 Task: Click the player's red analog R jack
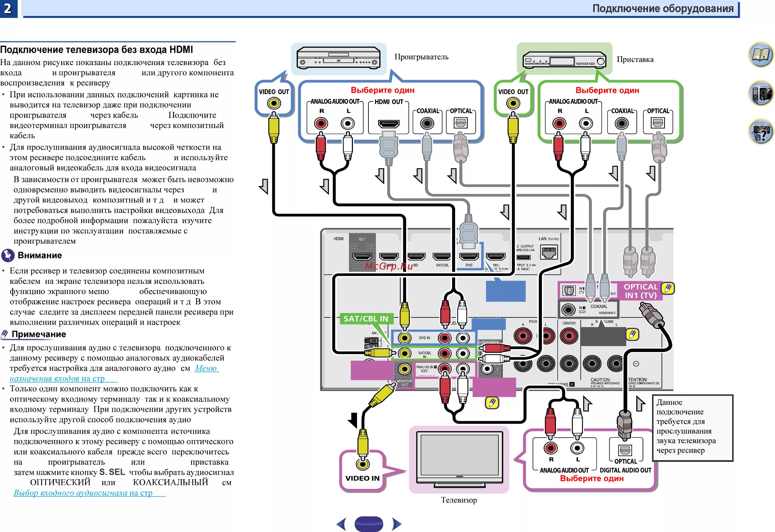321,124
